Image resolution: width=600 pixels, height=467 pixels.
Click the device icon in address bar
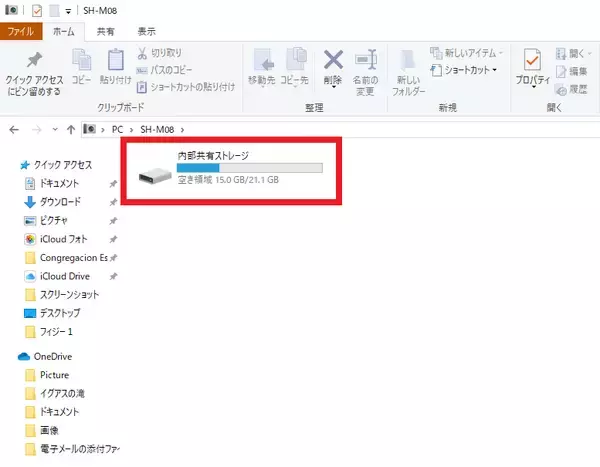click(90, 129)
